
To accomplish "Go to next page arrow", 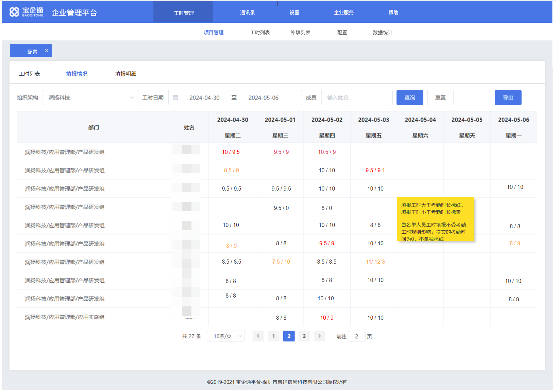I will pyautogui.click(x=319, y=336).
